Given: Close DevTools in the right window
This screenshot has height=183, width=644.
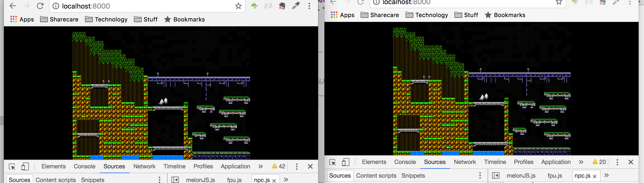Looking at the screenshot, I should coord(631,162).
